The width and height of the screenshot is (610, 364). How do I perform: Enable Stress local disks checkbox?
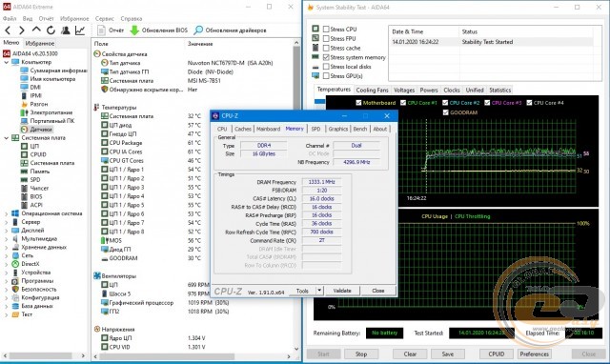[x=326, y=67]
